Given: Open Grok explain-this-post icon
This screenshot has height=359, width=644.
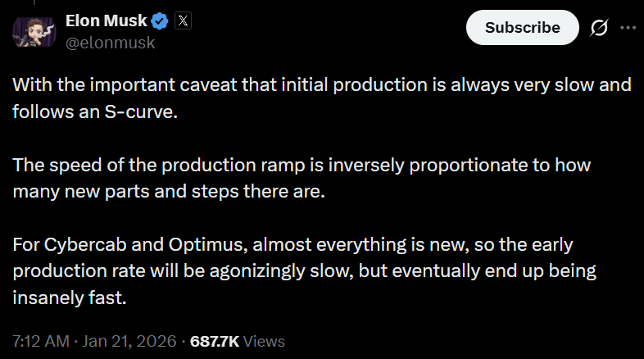Looking at the screenshot, I should click(x=599, y=27).
